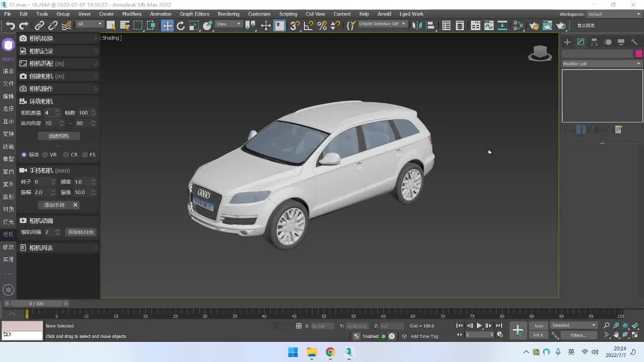The height and width of the screenshot is (362, 644).
Task: Open the File menu
Action: click(x=8, y=14)
